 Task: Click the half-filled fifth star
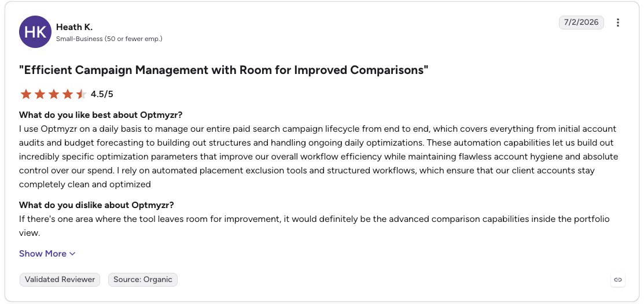point(82,94)
